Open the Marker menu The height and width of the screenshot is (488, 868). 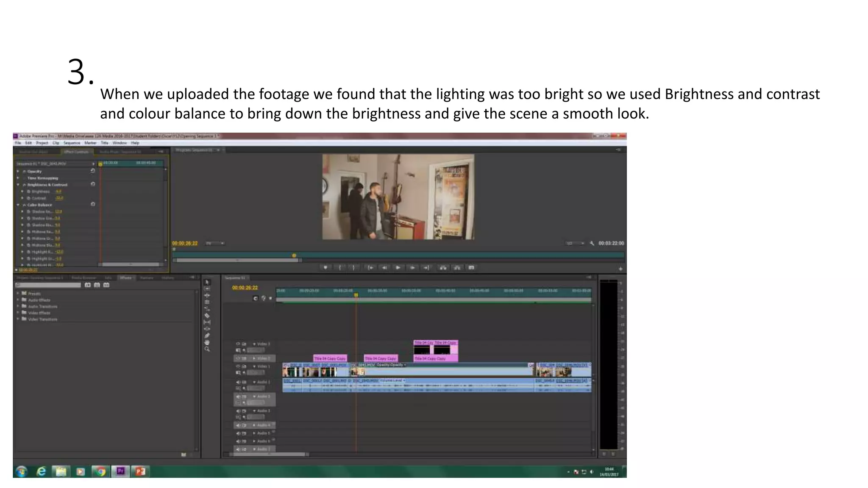(x=90, y=143)
